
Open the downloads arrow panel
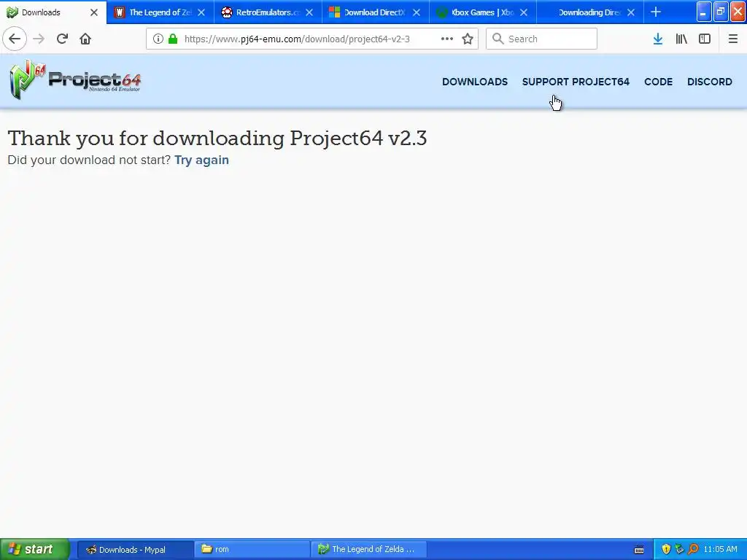pyautogui.click(x=658, y=39)
